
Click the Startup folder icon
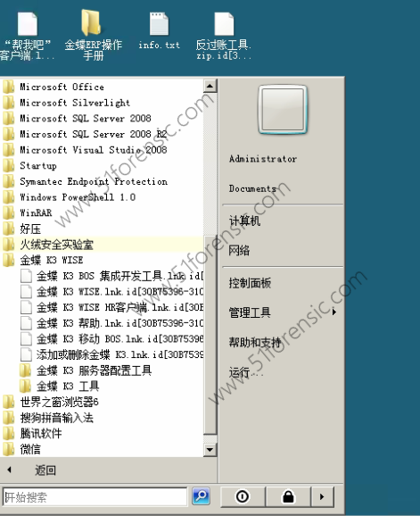pos(9,166)
